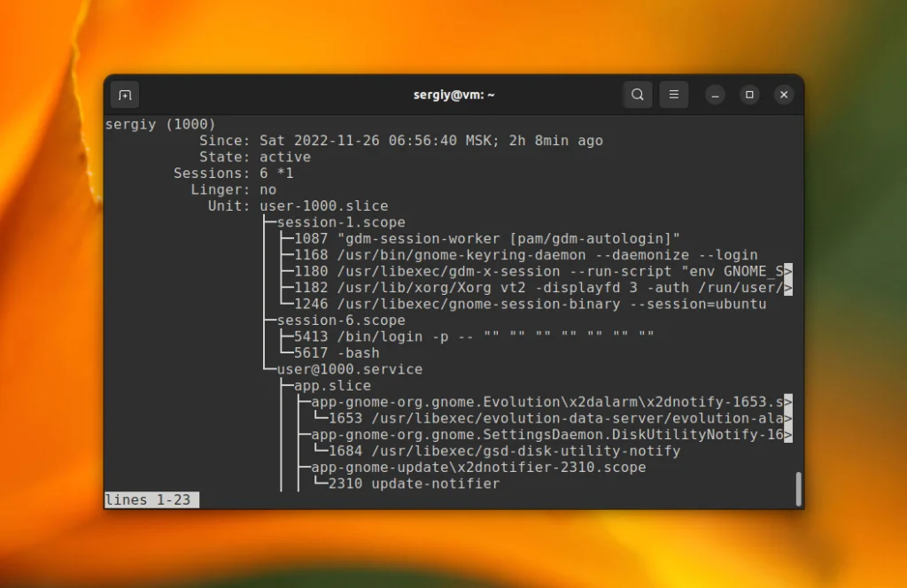Click the terminal title "sergiy@vm: ~"

(453, 94)
